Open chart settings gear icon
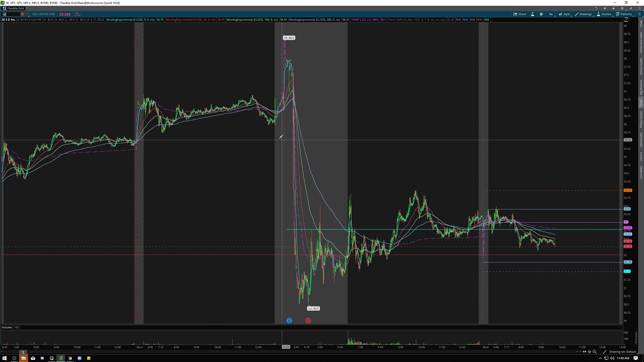 (x=541, y=14)
